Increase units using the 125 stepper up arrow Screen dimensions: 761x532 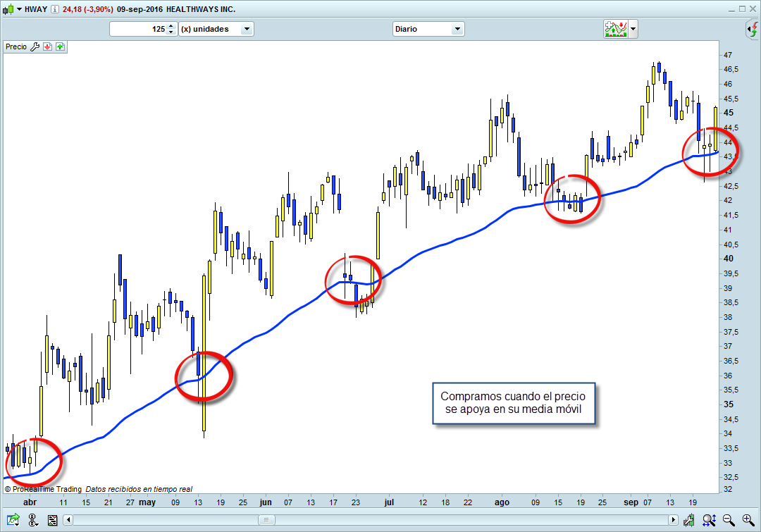[171, 25]
